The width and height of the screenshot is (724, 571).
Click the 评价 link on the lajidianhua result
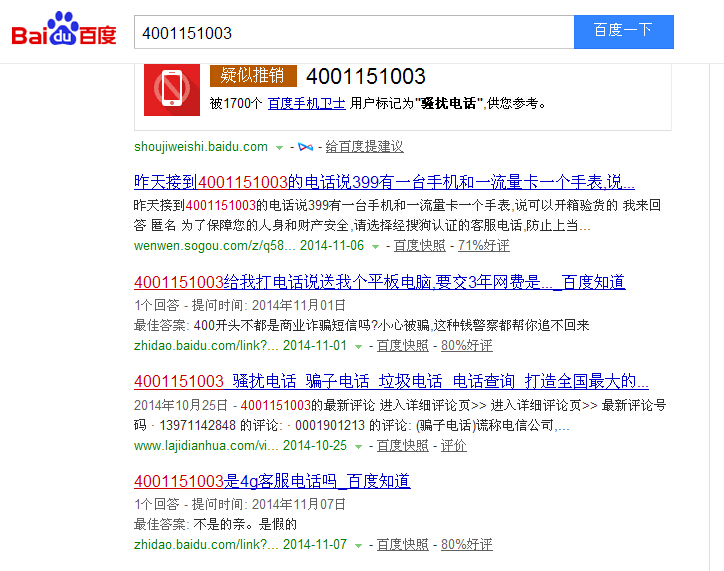click(x=454, y=445)
